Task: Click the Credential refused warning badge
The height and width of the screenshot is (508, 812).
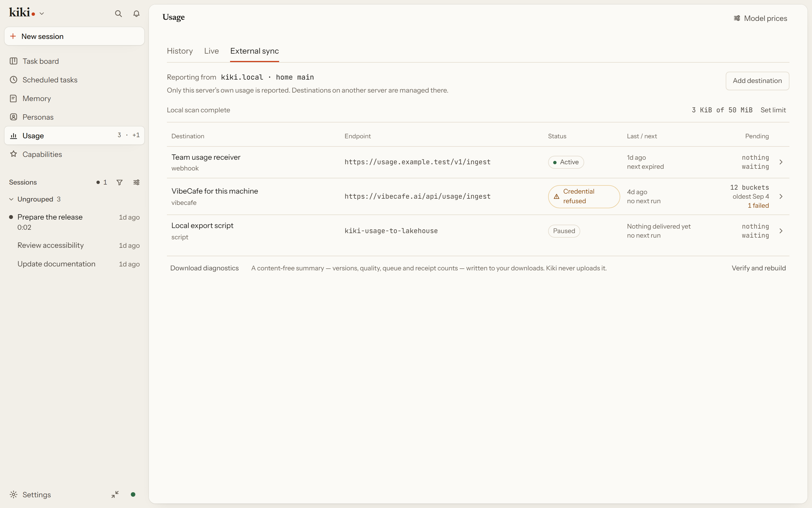Action: coord(584,196)
